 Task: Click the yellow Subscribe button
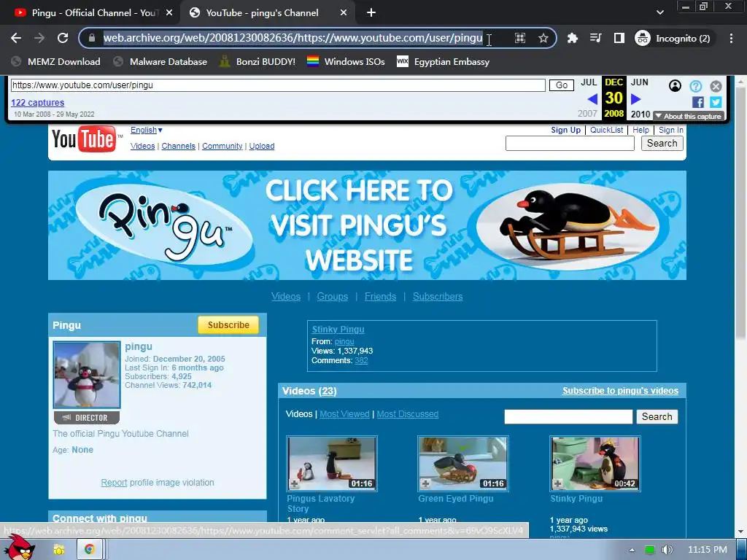click(x=228, y=324)
